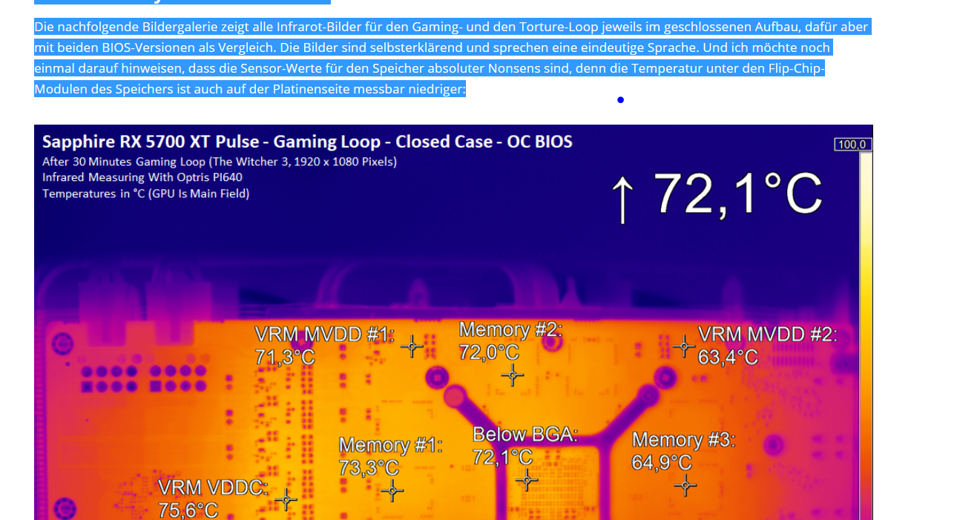Image resolution: width=980 pixels, height=520 pixels.
Task: Click the crosshair marker at Memory #3
Action: 685,486
